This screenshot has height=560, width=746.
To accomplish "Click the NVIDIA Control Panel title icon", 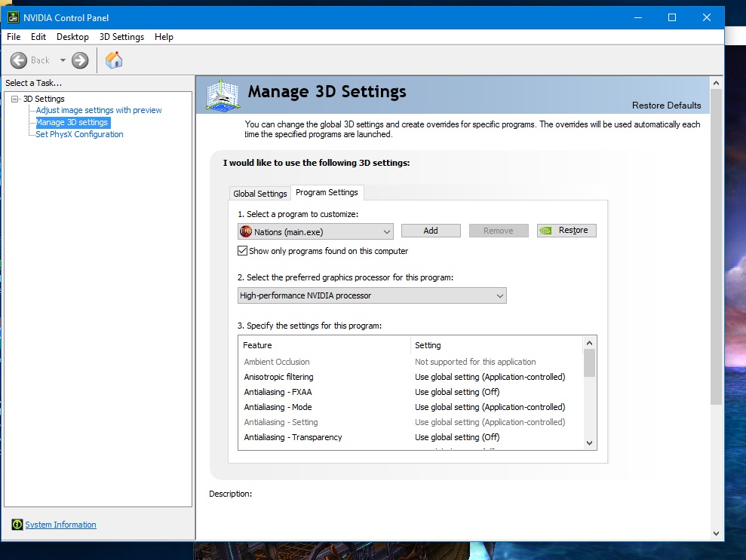I will [14, 17].
